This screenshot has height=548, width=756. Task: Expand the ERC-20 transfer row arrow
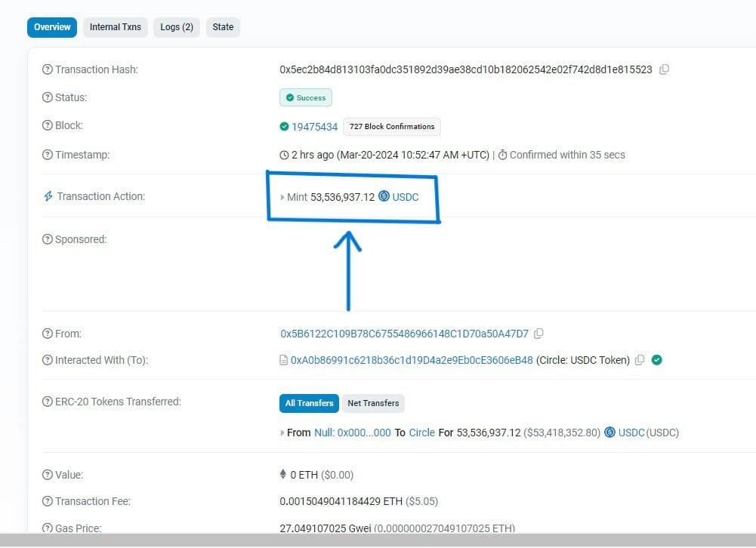[x=282, y=433]
